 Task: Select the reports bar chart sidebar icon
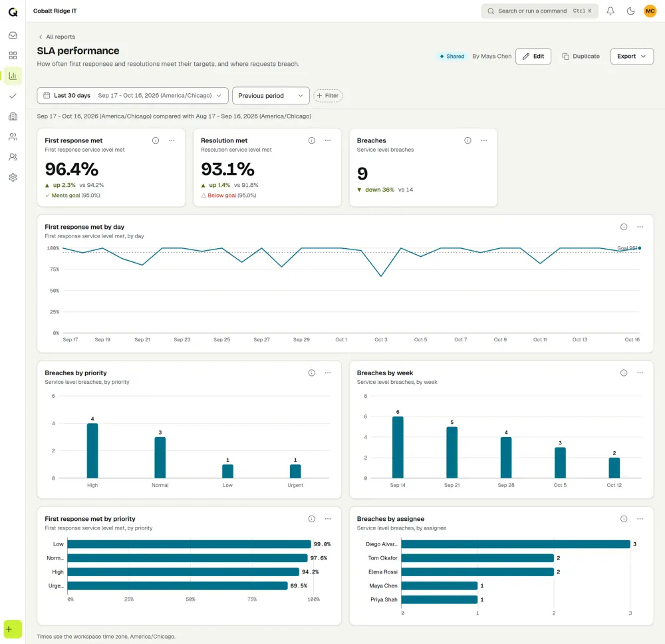[x=13, y=76]
